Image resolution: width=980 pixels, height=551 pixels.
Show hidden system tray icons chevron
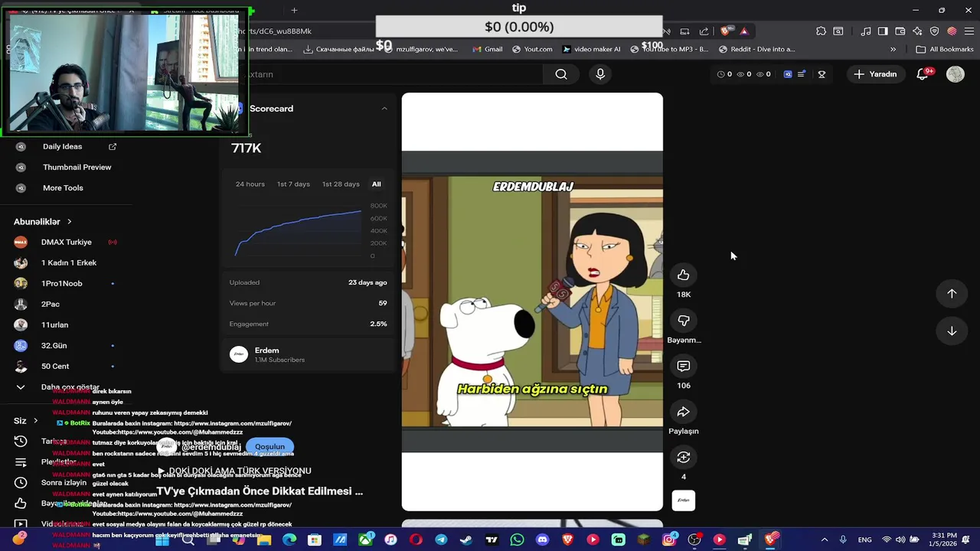tap(825, 540)
